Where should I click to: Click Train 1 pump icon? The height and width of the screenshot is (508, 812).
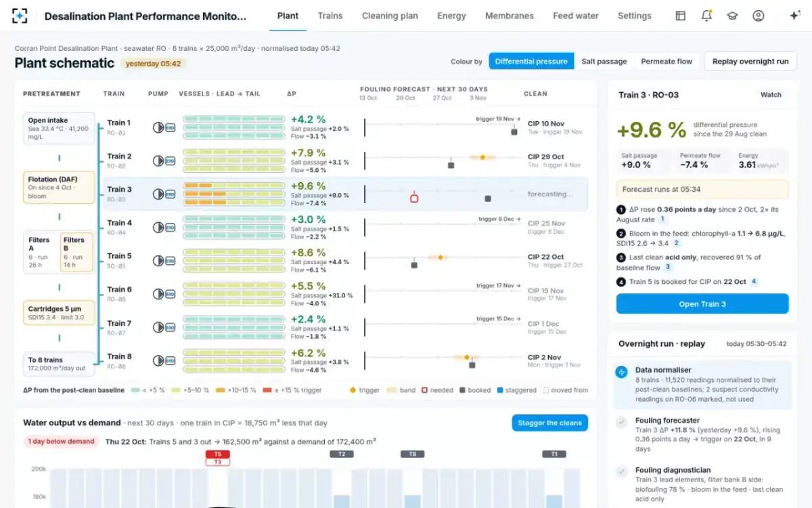point(158,127)
